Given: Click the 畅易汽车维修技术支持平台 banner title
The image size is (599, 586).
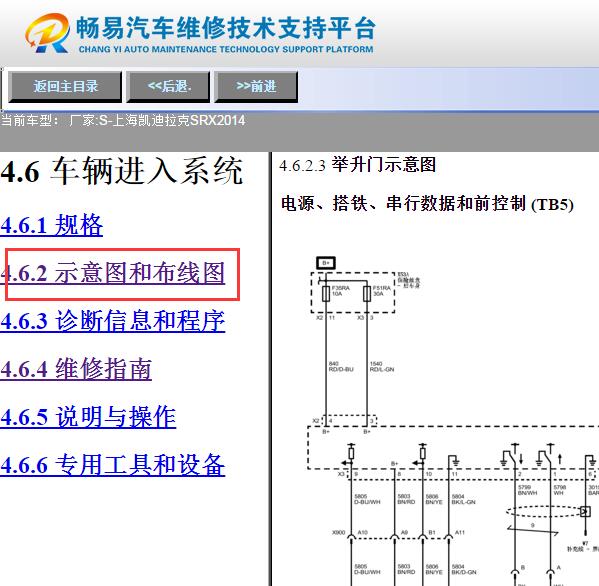Looking at the screenshot, I should (x=225, y=28).
